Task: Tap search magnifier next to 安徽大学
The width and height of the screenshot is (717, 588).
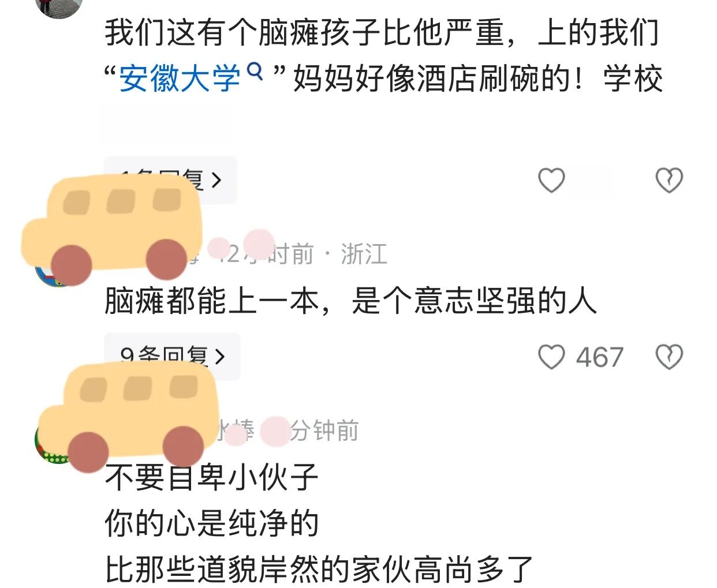Action: 255,72
